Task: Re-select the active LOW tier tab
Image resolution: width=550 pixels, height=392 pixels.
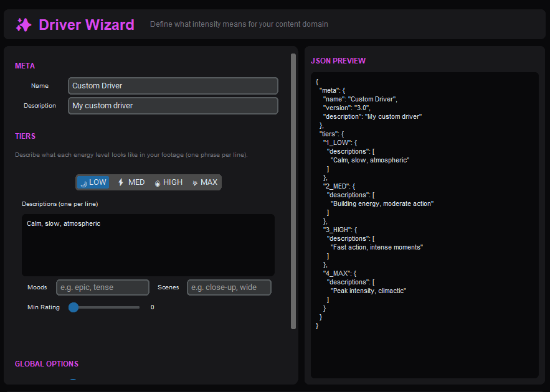Action: pyautogui.click(x=92, y=182)
